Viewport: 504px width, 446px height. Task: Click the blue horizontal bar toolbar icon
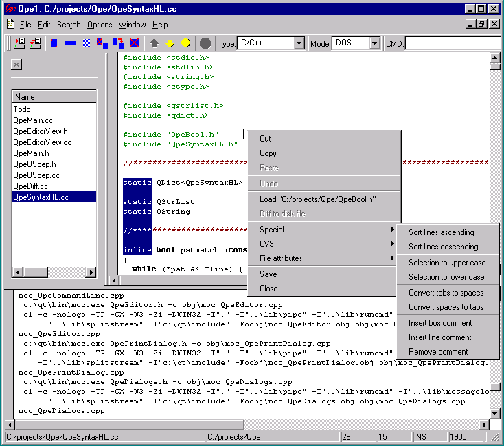coord(70,43)
